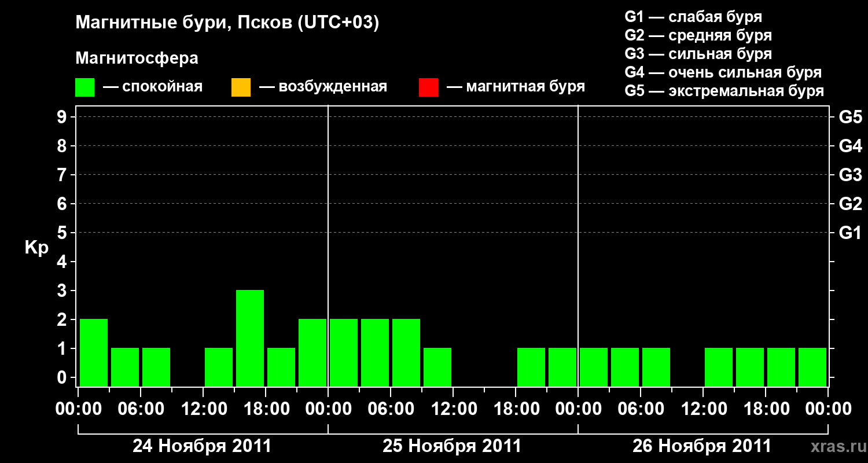
Task: Select the title 'Магнитные бури, Псков (UTC+03)'
Action: click(227, 23)
